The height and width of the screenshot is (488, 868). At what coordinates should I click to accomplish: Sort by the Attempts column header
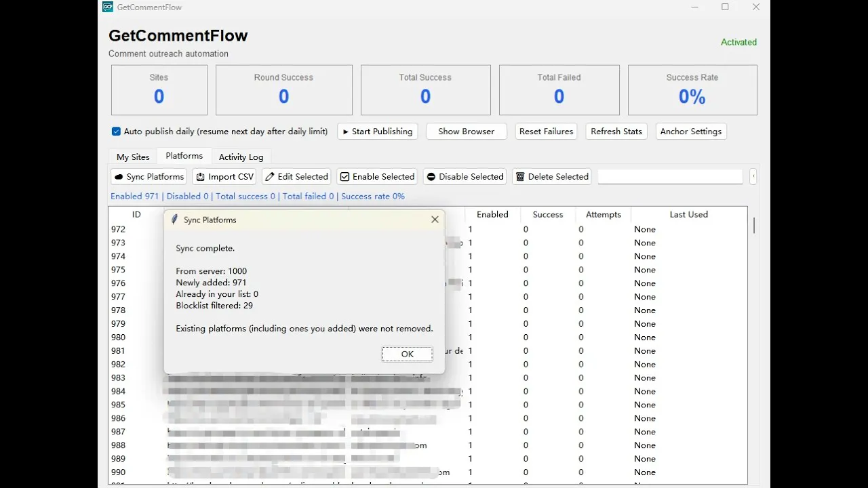point(604,214)
